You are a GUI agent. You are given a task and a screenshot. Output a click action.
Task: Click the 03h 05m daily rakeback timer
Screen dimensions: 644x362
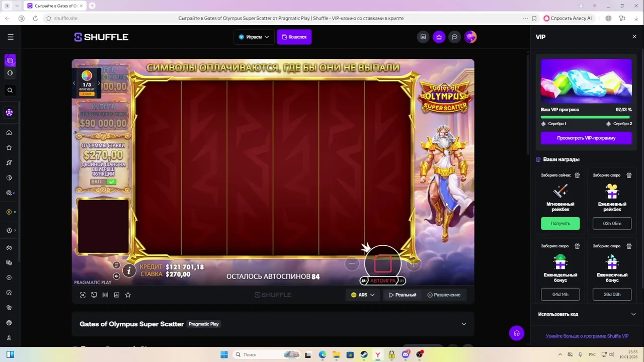[x=612, y=224]
